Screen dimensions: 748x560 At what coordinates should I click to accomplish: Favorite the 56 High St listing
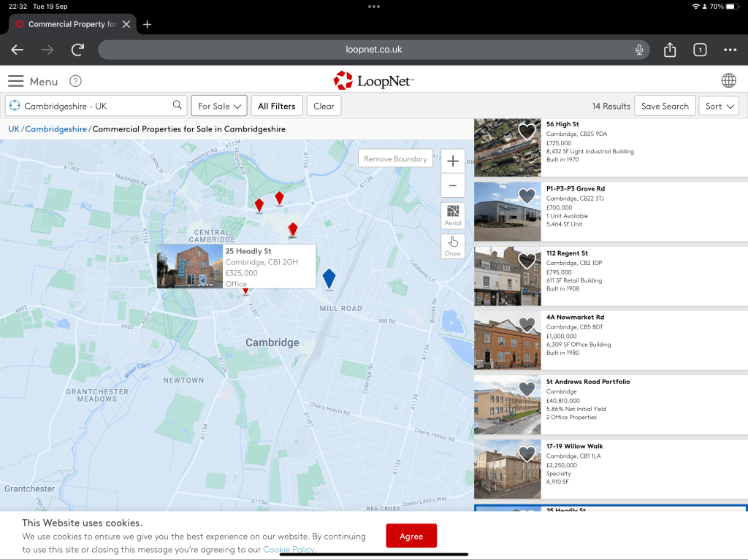pos(527,131)
